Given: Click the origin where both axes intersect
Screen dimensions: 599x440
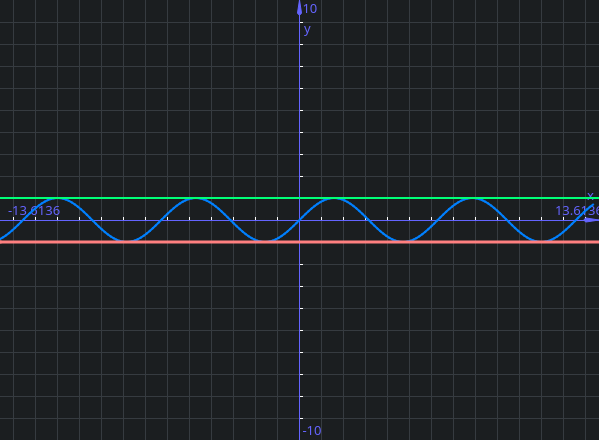Looking at the screenshot, I should point(300,220).
